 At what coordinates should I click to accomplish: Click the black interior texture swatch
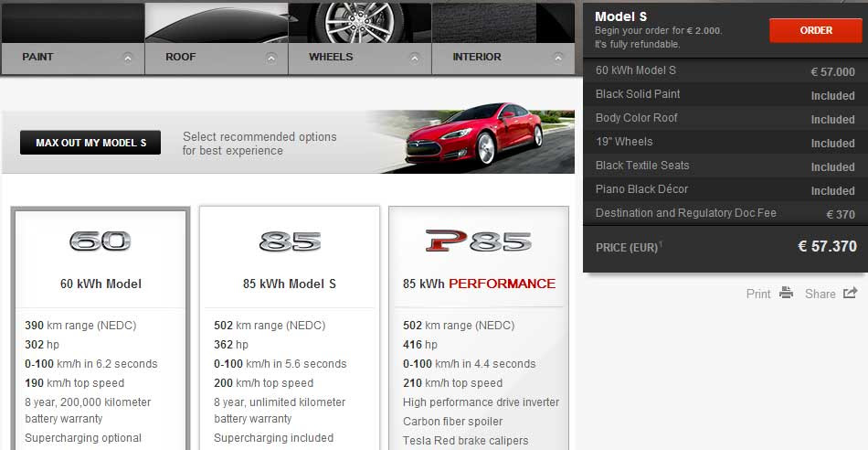pos(503,22)
